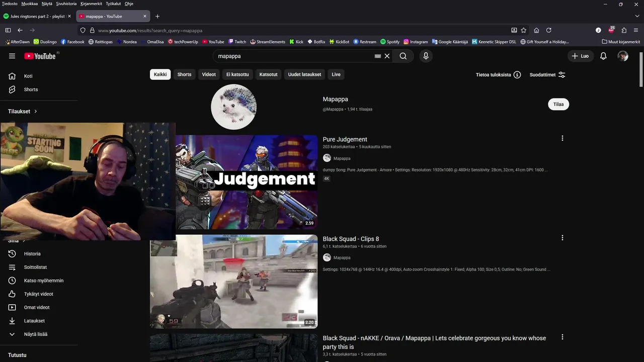Viewport: 644px width, 362px height.
Task: Click the info icon beside Tietoa tuloksista
Action: [x=517, y=75]
